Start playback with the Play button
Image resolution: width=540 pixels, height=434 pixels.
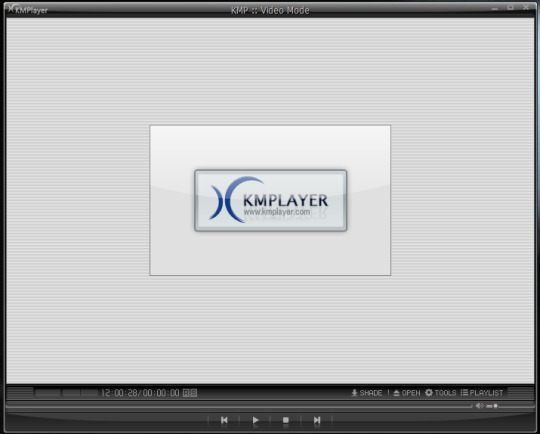[x=255, y=420]
